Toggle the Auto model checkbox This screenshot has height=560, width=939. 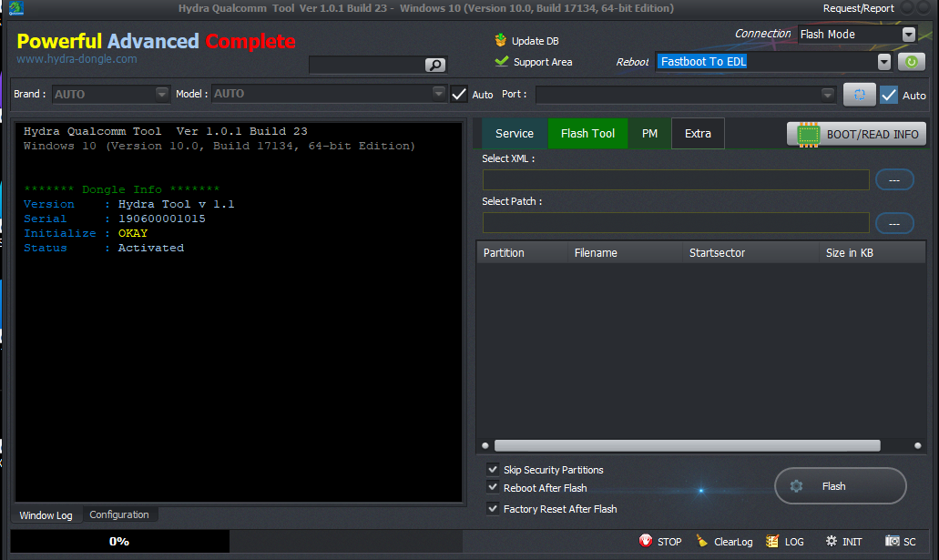(459, 94)
